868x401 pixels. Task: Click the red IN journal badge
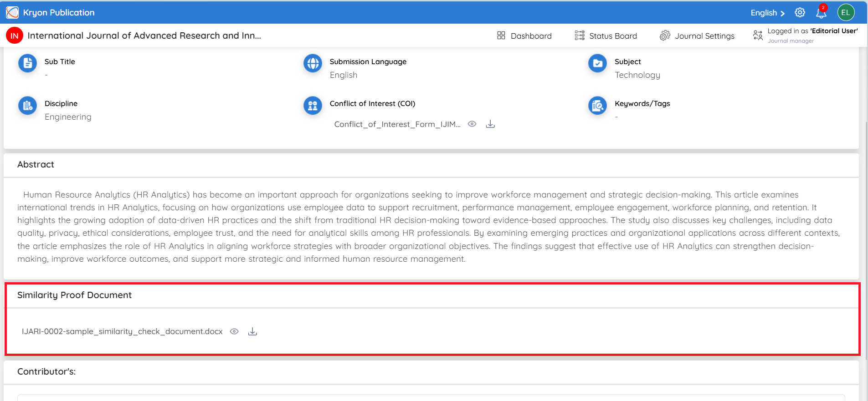pyautogui.click(x=15, y=36)
